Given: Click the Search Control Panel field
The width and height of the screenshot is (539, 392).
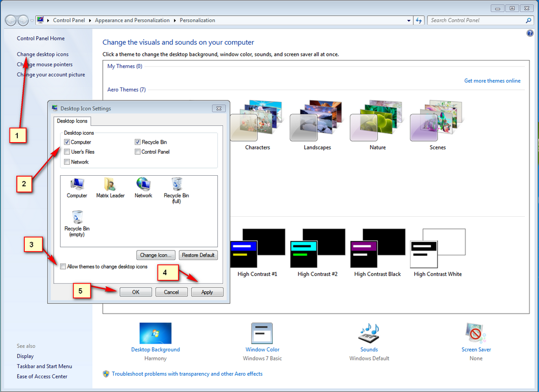Looking at the screenshot, I should click(477, 21).
